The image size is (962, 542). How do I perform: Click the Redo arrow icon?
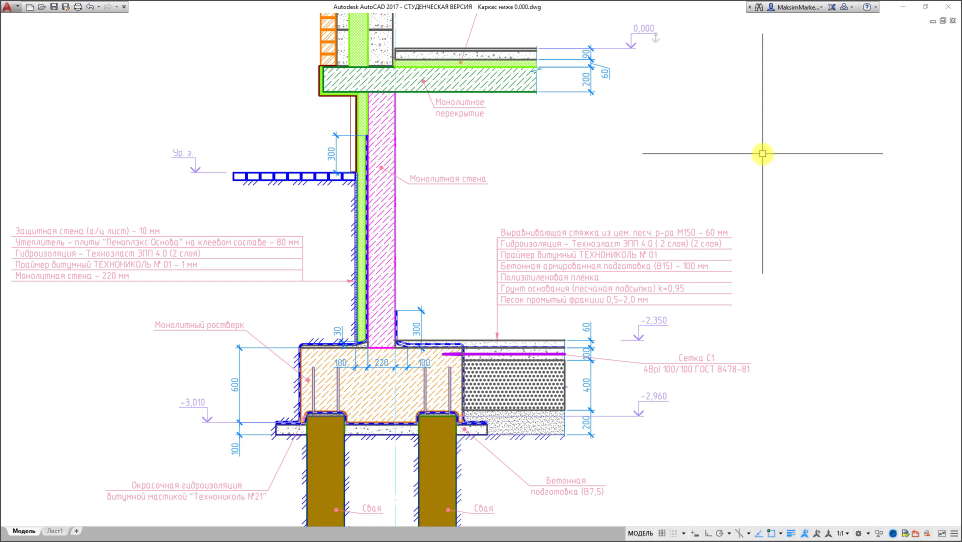tap(108, 7)
